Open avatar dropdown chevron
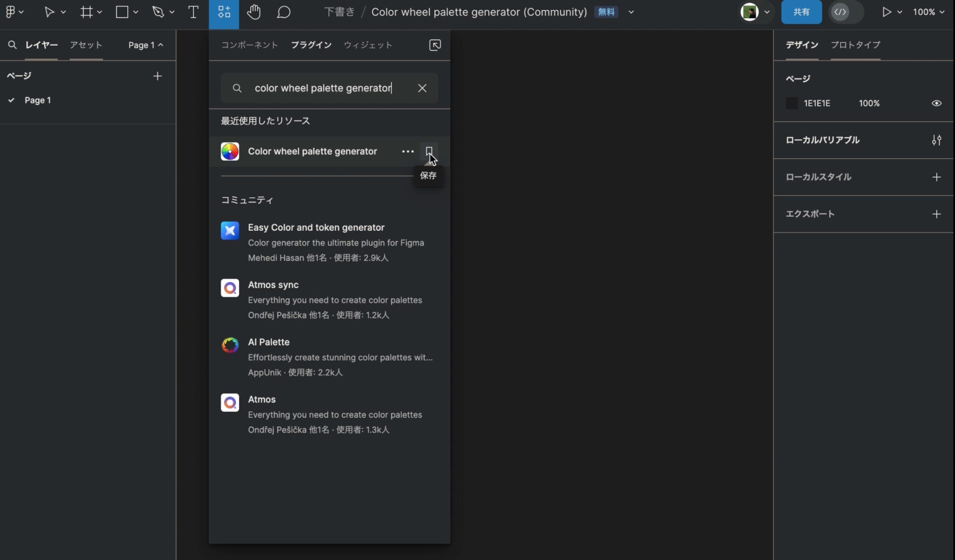 point(767,12)
